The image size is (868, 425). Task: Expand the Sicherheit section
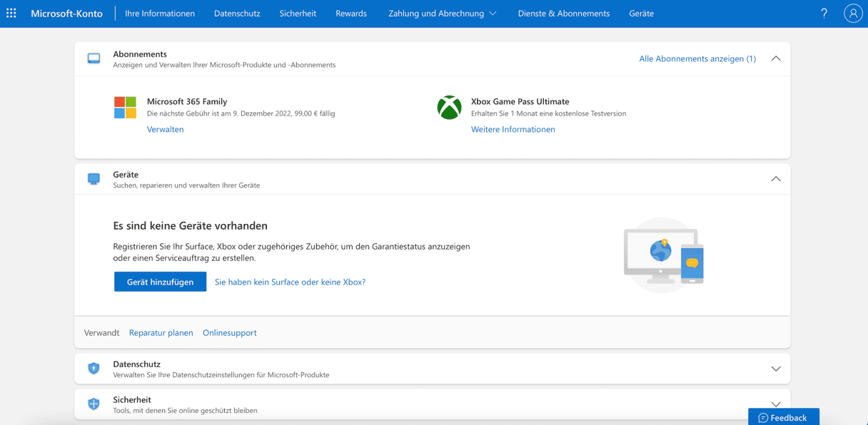click(x=776, y=404)
